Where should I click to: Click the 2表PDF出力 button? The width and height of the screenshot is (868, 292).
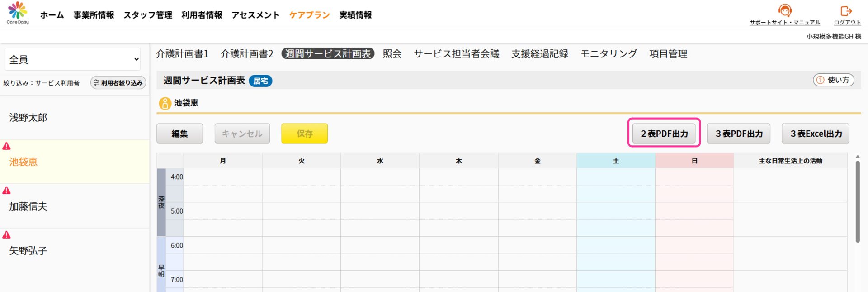664,134
